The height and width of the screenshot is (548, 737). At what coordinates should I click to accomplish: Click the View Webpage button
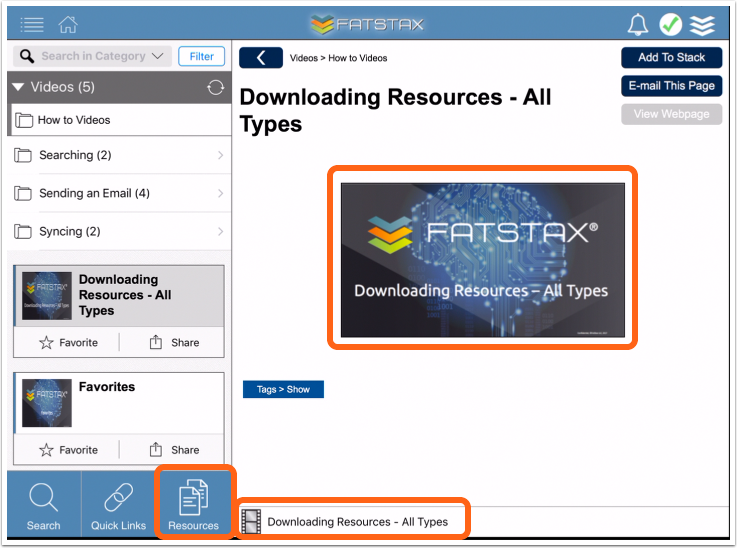[671, 114]
